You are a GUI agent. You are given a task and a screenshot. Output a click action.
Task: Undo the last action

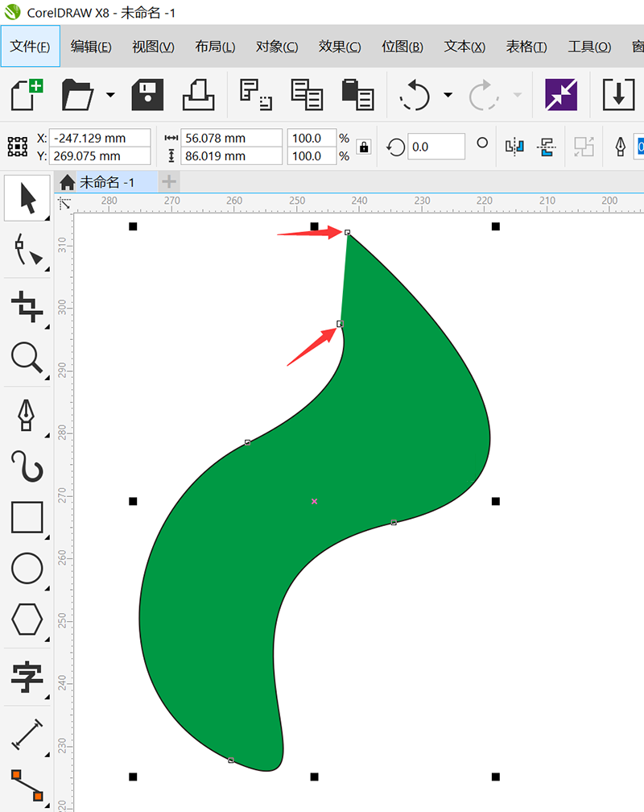click(x=415, y=95)
